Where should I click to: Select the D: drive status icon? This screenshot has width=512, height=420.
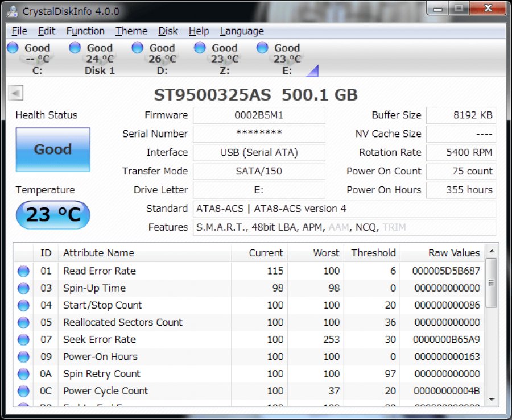click(x=138, y=48)
